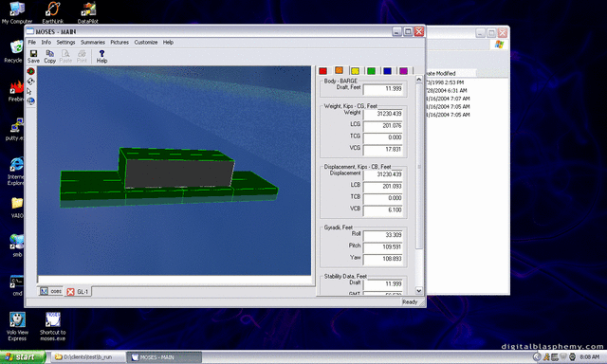The image size is (607, 364).
Task: Click the red color swatch
Action: pyautogui.click(x=322, y=71)
